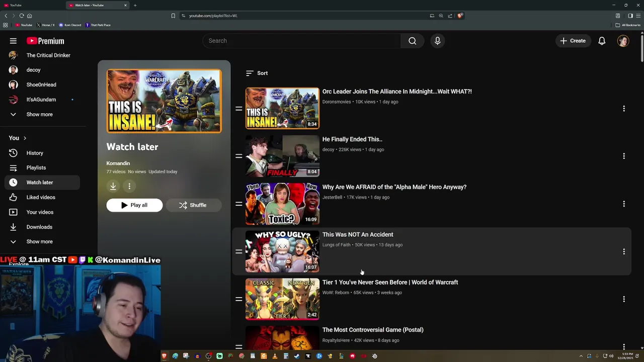644x362 pixels.
Task: Click in the YouTube search field
Action: (302, 41)
